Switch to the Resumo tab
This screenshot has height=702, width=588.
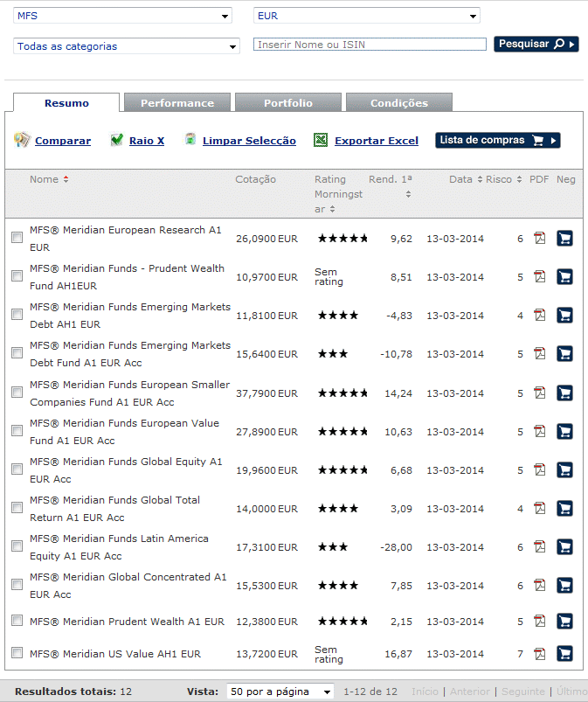coord(66,102)
